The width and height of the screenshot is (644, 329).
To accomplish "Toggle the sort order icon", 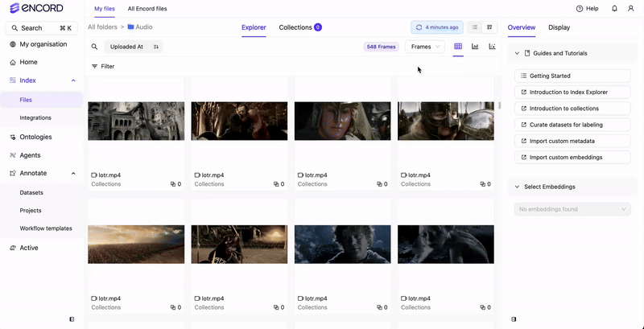I will [156, 47].
